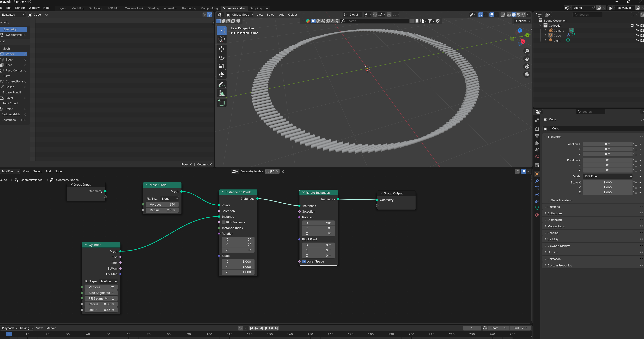Viewport: 644px width, 339px height.
Task: Switch to the Shading workspace tab
Action: click(x=153, y=8)
